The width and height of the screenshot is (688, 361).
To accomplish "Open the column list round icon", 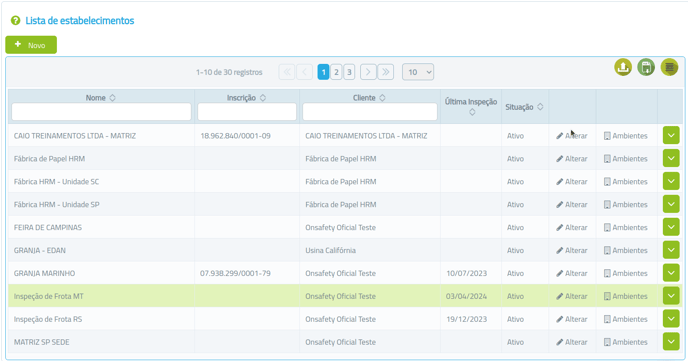I will (x=669, y=67).
